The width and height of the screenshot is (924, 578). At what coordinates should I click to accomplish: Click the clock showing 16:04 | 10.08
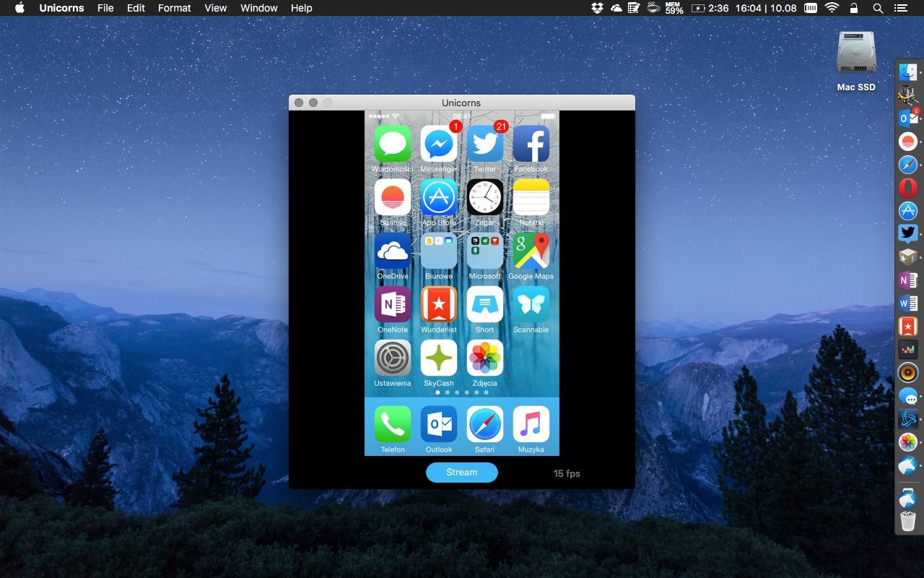(x=766, y=8)
